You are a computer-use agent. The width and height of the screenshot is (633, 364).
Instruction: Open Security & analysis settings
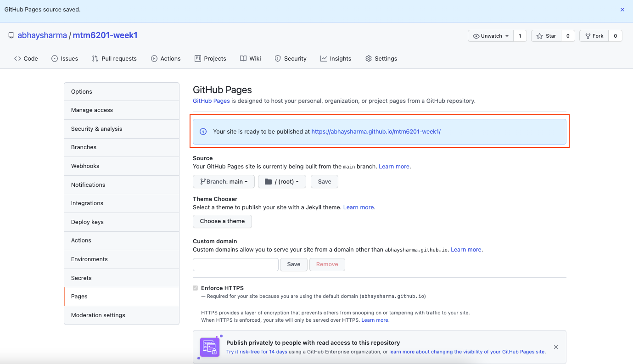(122, 129)
